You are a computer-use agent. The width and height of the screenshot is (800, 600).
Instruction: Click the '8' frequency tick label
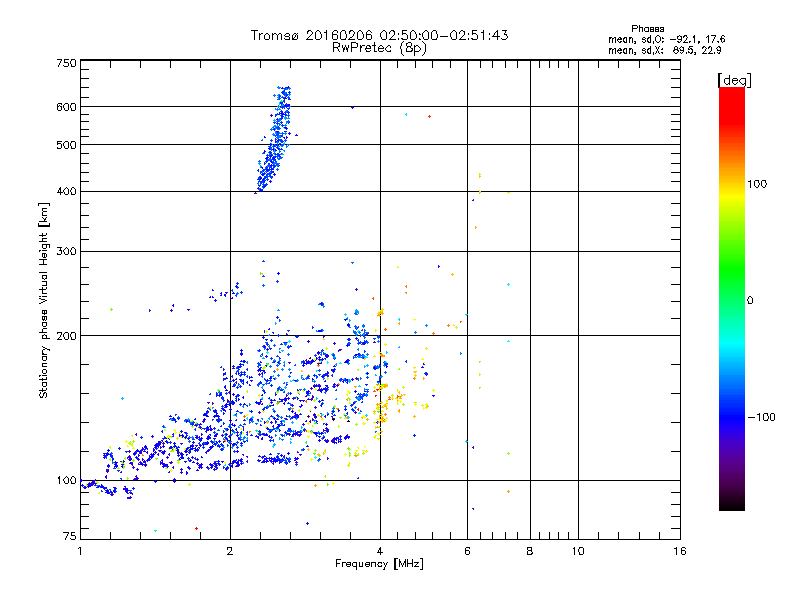[x=530, y=551]
